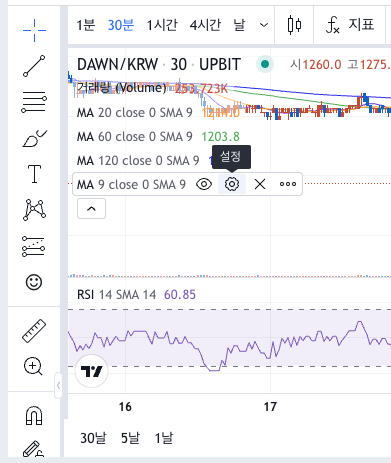This screenshot has width=391, height=463.
Task: Open candlestick chart type selector
Action: pos(294,25)
